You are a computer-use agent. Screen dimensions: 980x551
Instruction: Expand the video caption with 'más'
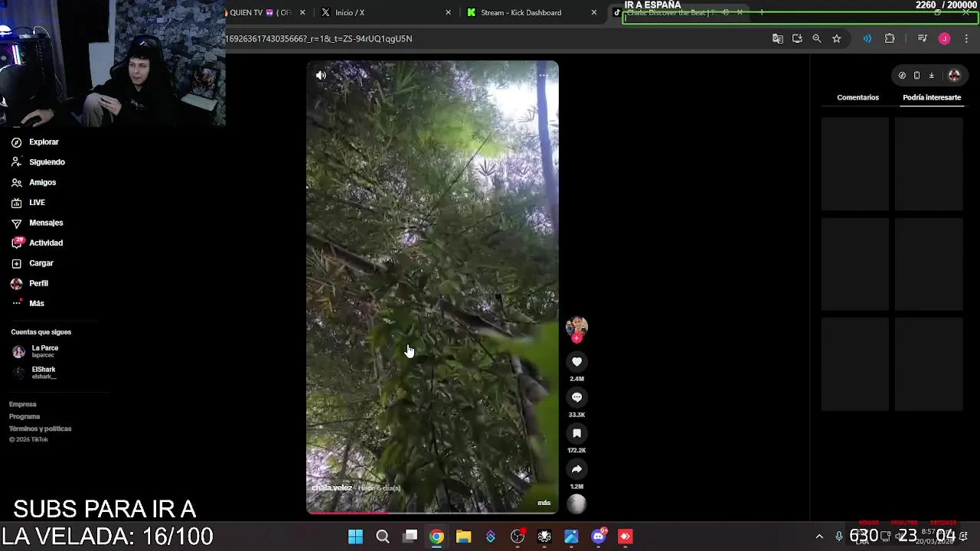[x=544, y=503]
